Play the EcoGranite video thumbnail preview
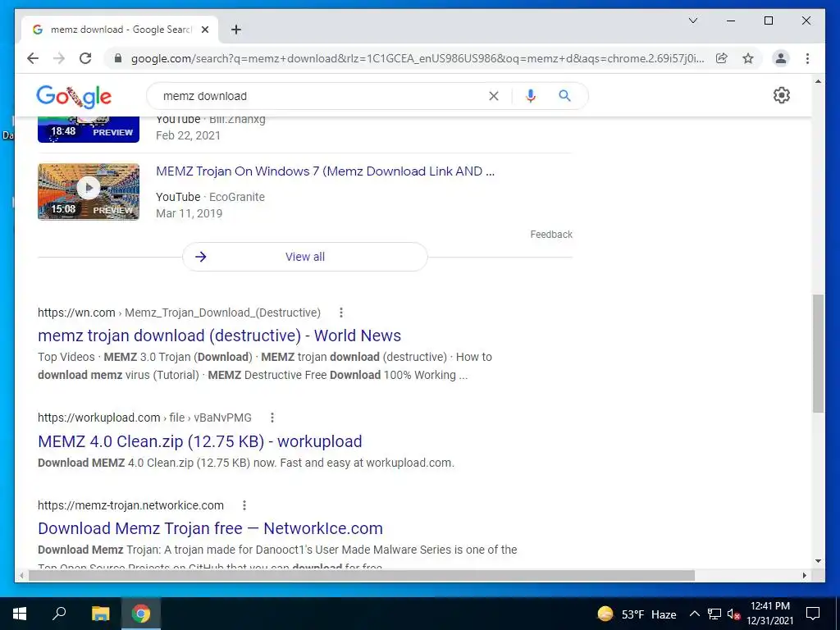840x630 pixels. click(89, 191)
